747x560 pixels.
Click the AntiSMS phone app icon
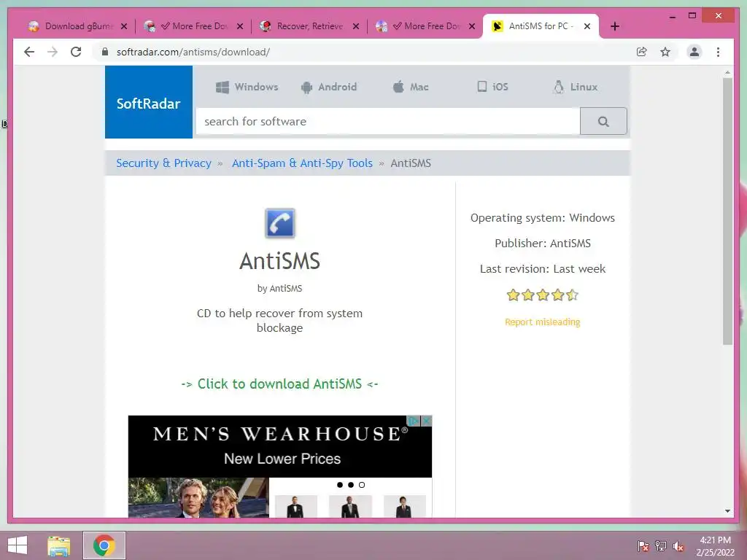tap(280, 223)
